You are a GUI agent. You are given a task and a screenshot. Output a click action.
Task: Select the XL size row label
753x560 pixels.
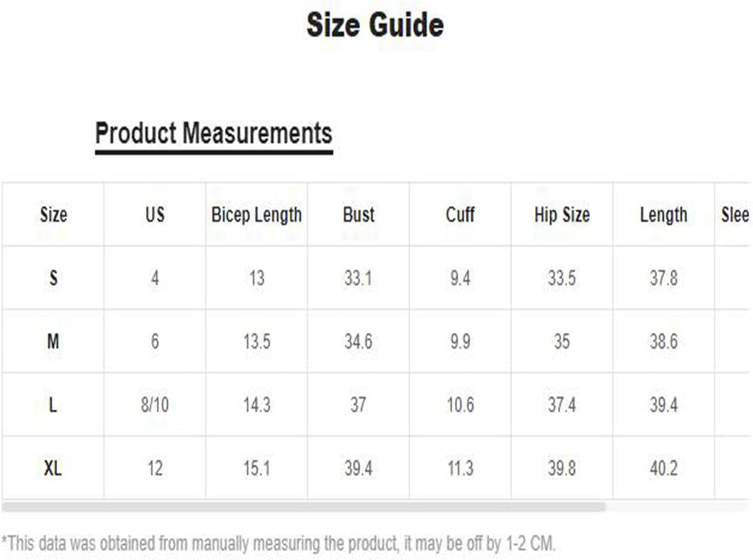coord(53,468)
